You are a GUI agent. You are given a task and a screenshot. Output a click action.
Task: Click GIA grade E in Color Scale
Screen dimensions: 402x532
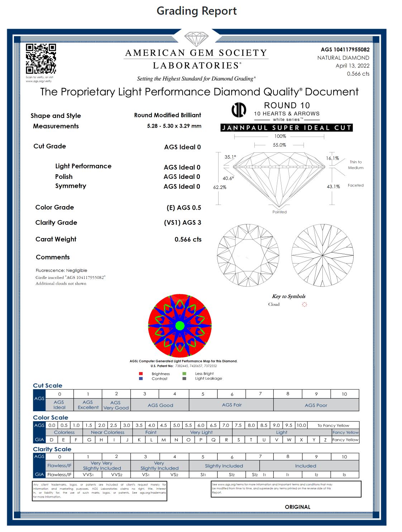63,440
